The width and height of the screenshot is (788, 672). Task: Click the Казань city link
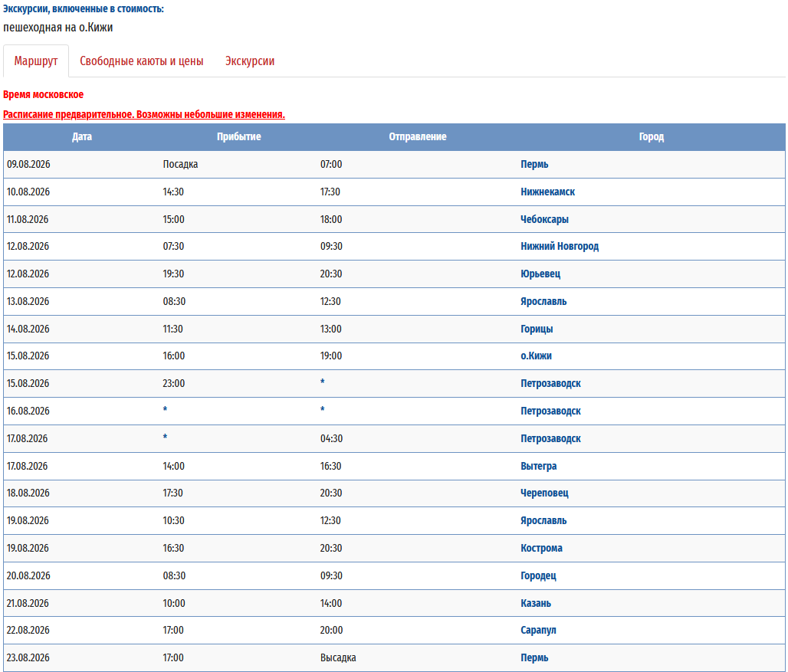[x=536, y=603]
